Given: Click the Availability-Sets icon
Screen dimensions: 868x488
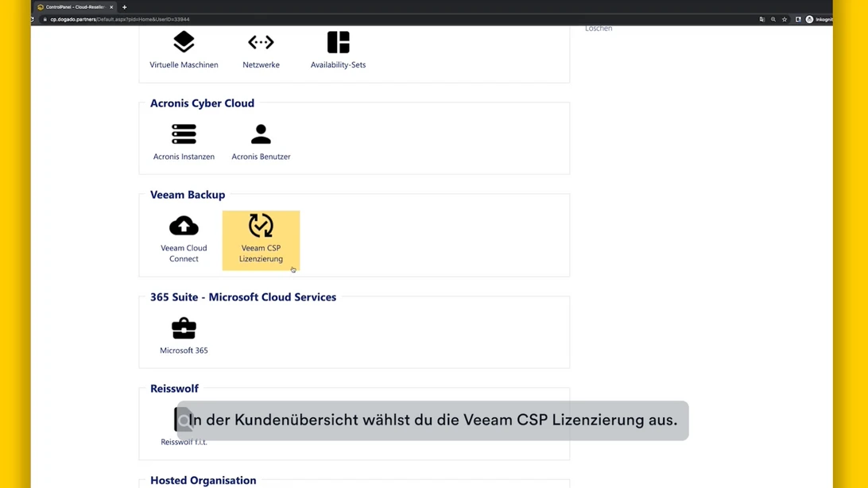Looking at the screenshot, I should 338,49.
